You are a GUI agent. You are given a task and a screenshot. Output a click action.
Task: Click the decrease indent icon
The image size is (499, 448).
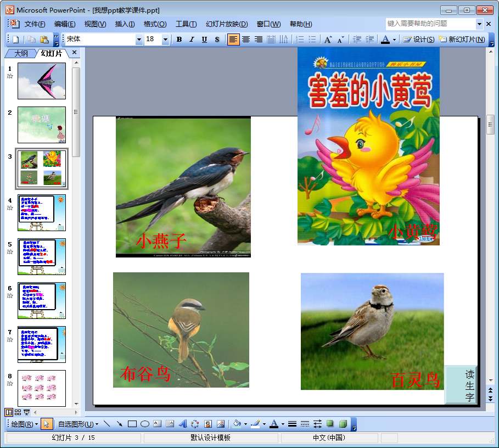coord(357,40)
